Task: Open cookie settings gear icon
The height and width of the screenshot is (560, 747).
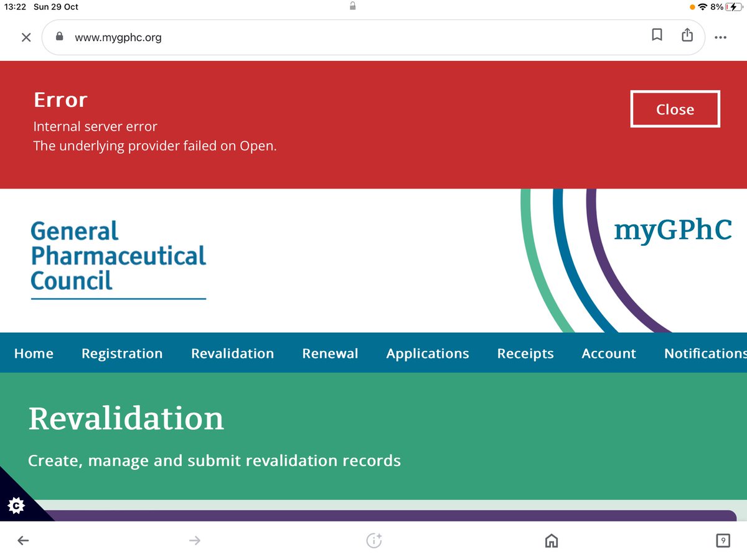Action: point(16,505)
